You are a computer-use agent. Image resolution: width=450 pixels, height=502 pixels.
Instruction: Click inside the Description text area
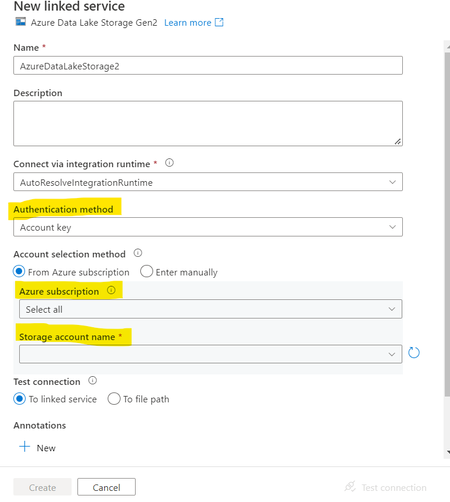pyautogui.click(x=208, y=124)
